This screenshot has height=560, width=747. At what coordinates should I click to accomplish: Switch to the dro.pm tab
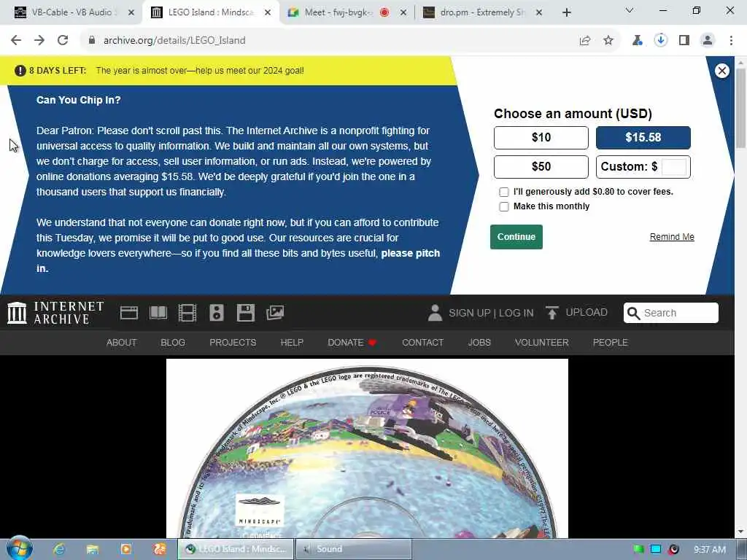coord(481,12)
